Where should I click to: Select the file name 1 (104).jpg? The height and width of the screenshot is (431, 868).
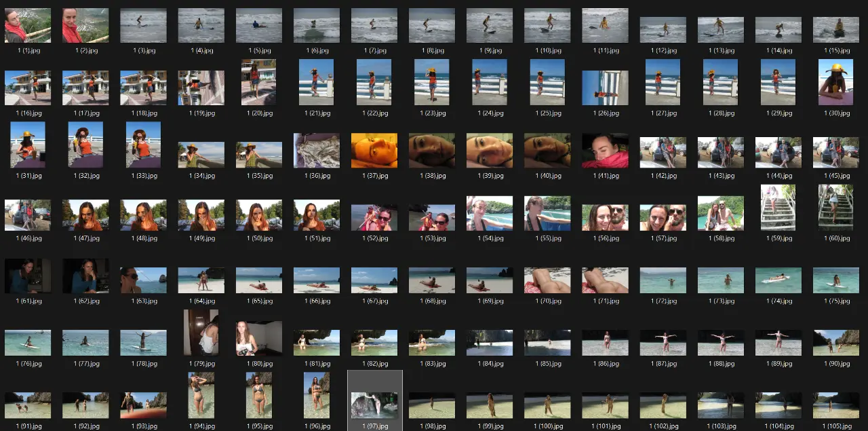pos(778,426)
